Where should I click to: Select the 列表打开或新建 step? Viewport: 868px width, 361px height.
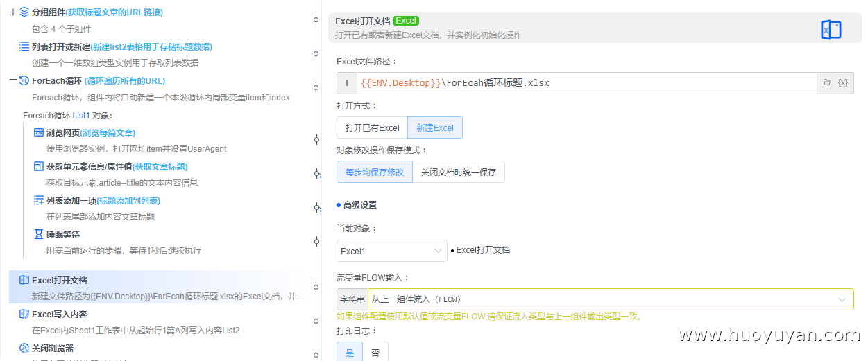click(122, 46)
